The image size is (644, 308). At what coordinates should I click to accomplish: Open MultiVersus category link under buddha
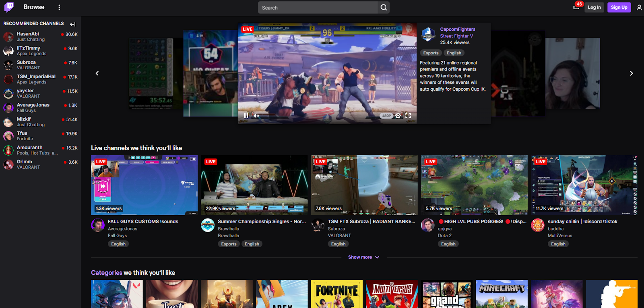[560, 236]
